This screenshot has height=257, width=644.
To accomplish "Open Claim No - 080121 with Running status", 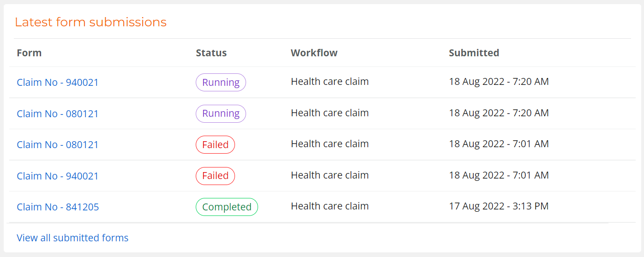I will point(58,114).
